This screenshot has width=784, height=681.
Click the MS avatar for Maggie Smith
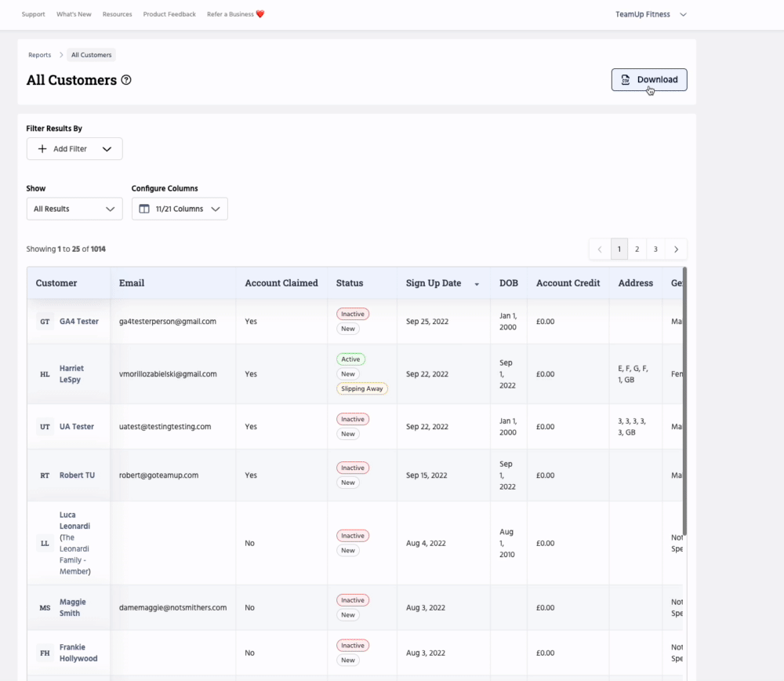(45, 608)
